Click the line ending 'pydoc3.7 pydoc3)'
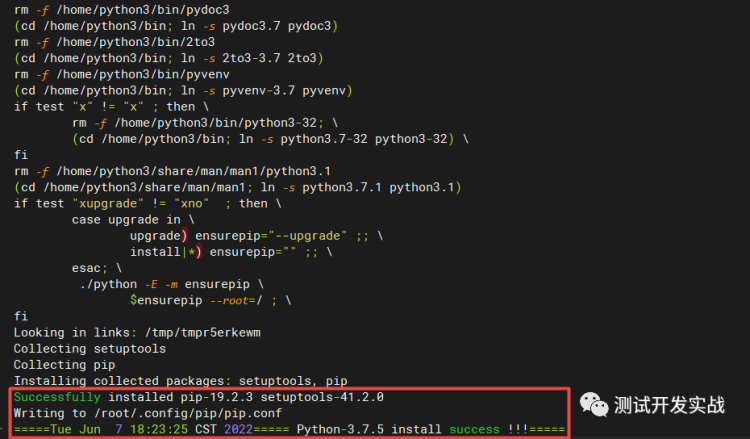Screen dimensions: 750x439 176,26
